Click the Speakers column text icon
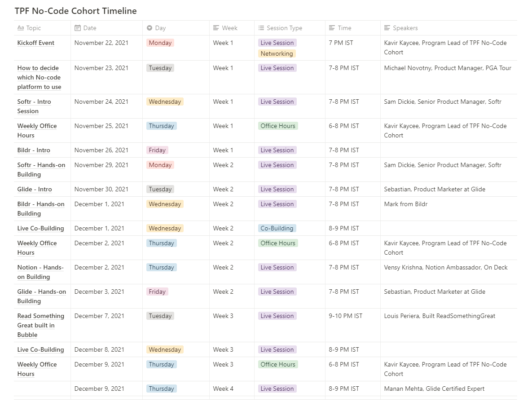Screen dimensions: 532x402 point(387,28)
